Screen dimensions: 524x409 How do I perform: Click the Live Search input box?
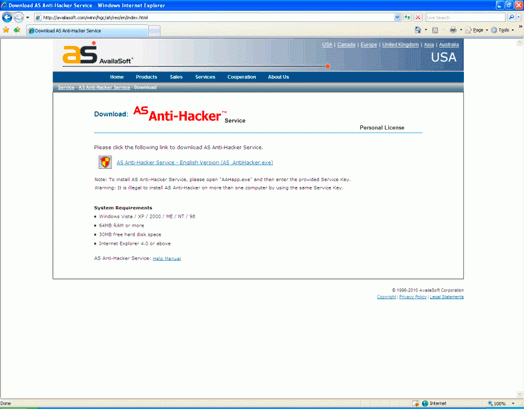465,17
